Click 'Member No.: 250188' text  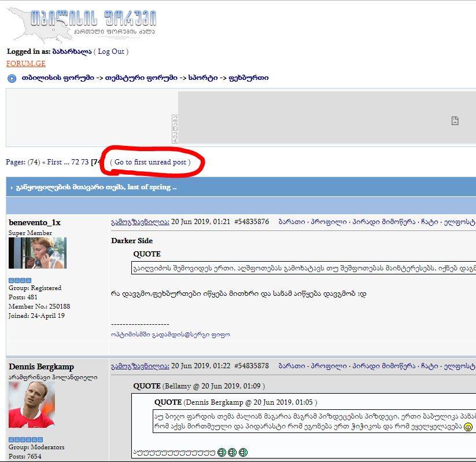point(39,306)
